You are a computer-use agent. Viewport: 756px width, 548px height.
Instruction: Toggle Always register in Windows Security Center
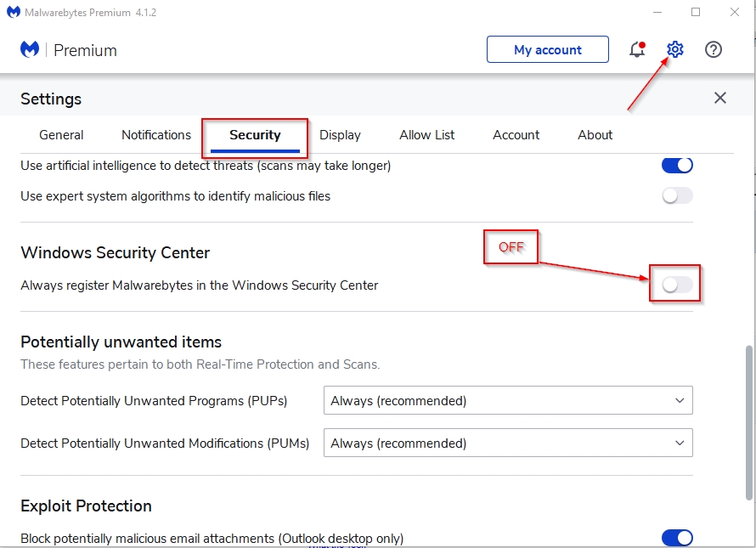click(x=677, y=285)
